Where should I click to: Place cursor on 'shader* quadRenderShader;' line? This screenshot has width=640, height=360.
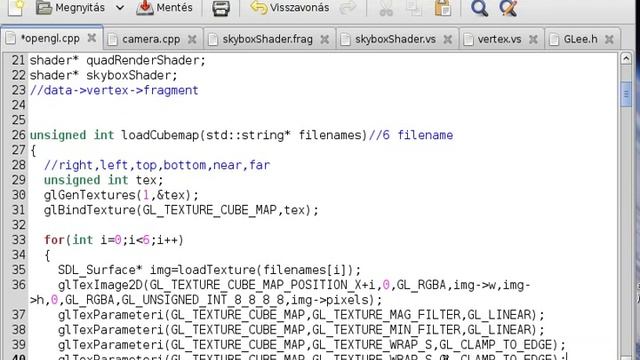[x=118, y=60]
